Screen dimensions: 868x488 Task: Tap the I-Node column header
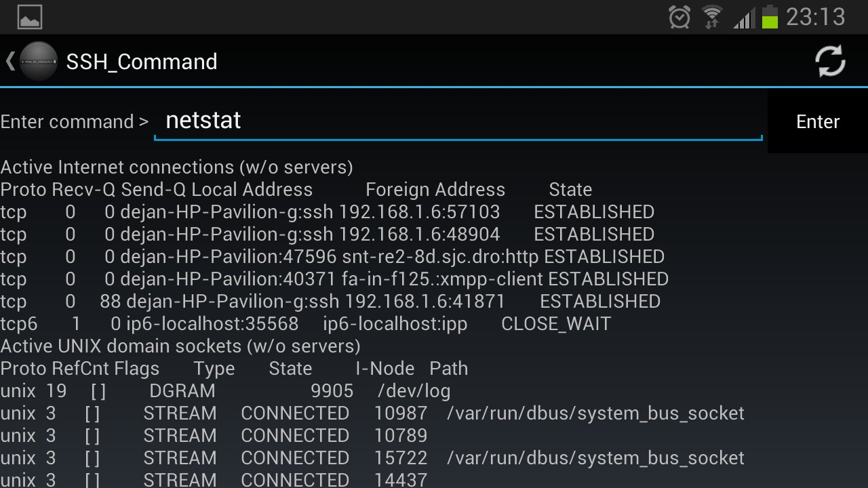click(384, 369)
